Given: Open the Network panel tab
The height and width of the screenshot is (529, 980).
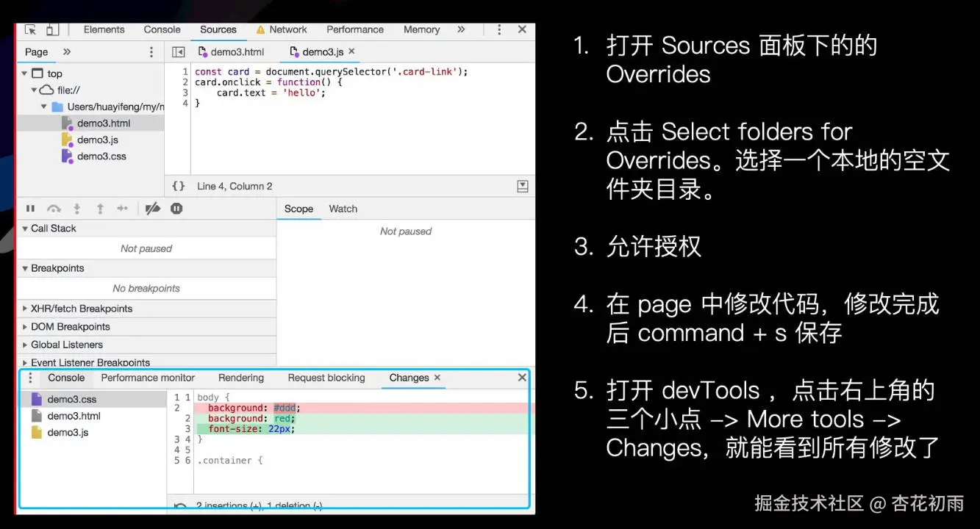Looking at the screenshot, I should click(x=282, y=30).
